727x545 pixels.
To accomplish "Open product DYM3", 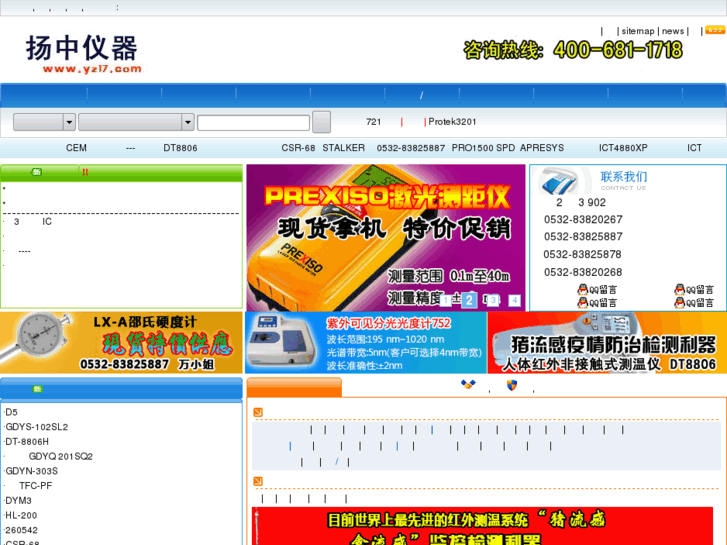I will pyautogui.click(x=18, y=500).
